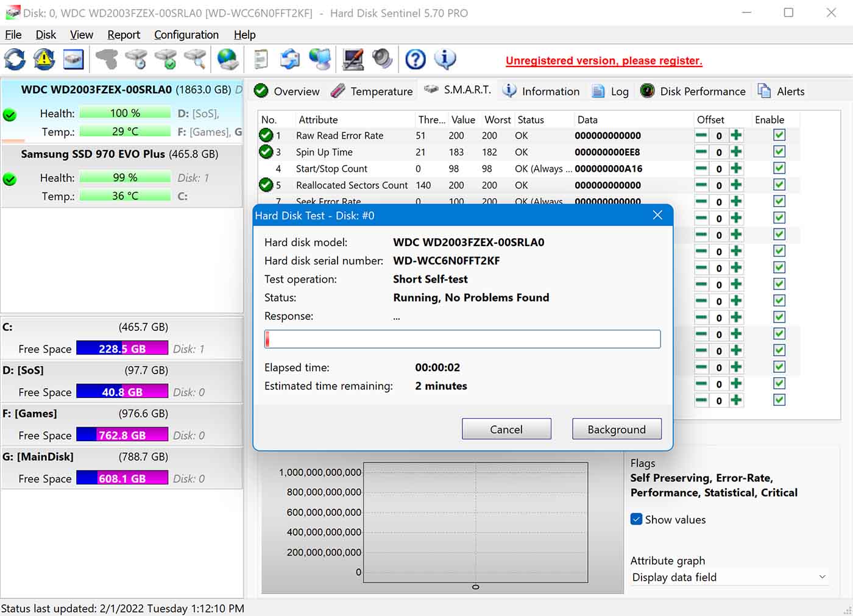Image resolution: width=853 pixels, height=616 pixels.
Task: Click green health check icon beside WDC disk
Action: 10,115
